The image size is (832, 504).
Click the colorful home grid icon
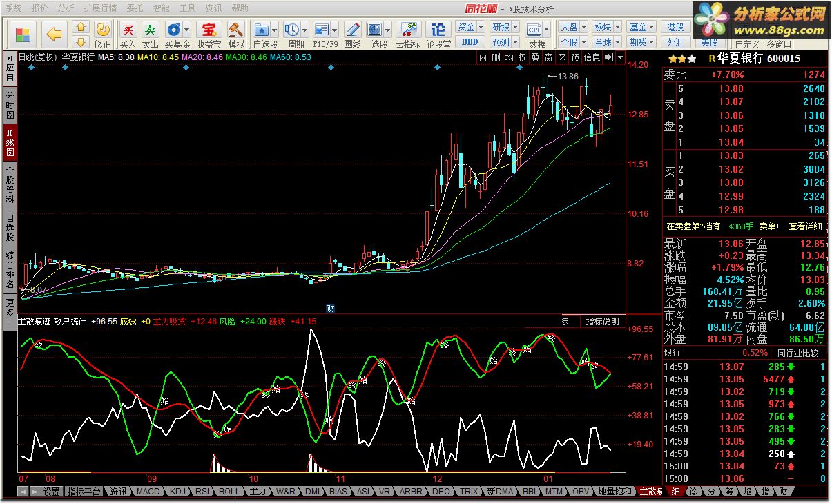(23, 34)
